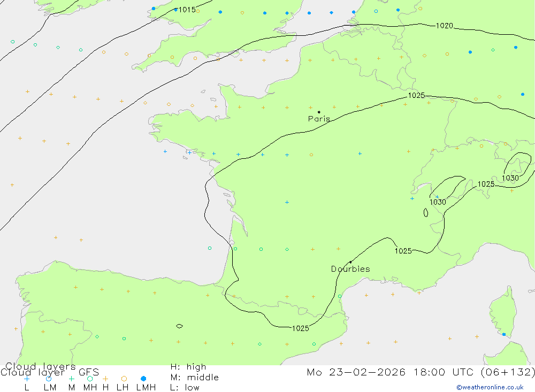
Task: Click the orange plus H legend symbol
Action: pyautogui.click(x=105, y=379)
